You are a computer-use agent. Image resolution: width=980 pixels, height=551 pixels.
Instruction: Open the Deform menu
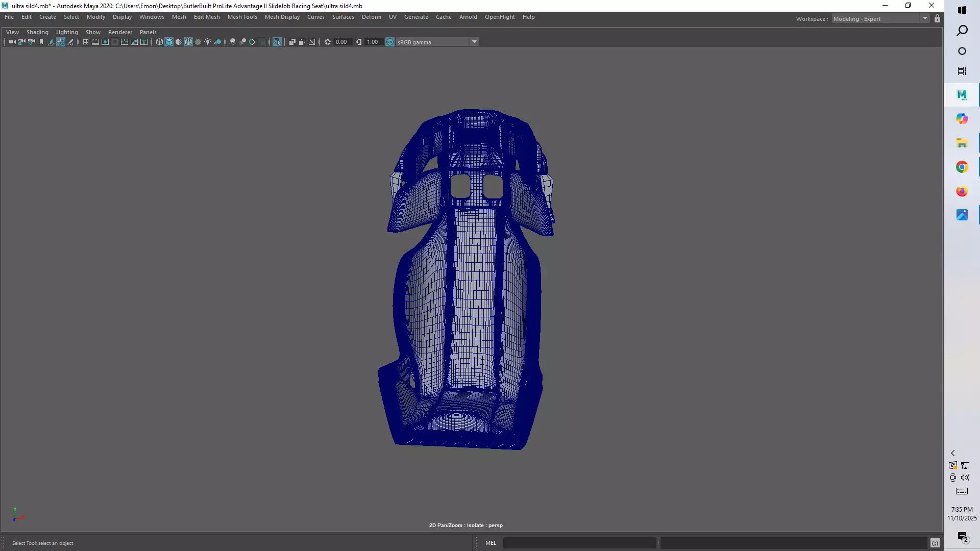click(x=372, y=17)
